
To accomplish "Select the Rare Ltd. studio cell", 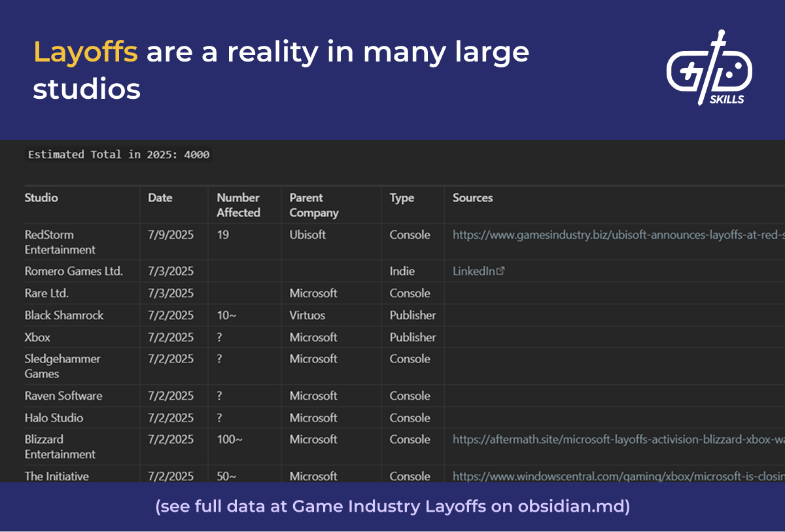I will (x=46, y=293).
